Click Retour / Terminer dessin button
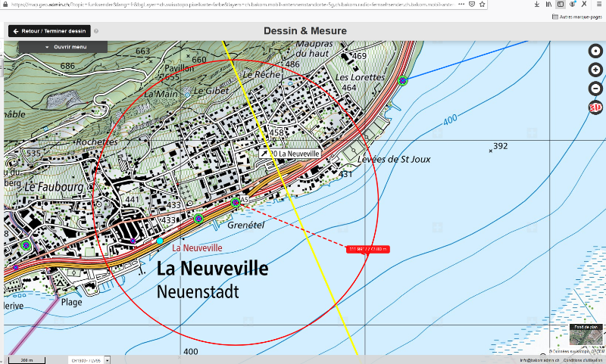 [x=49, y=31]
